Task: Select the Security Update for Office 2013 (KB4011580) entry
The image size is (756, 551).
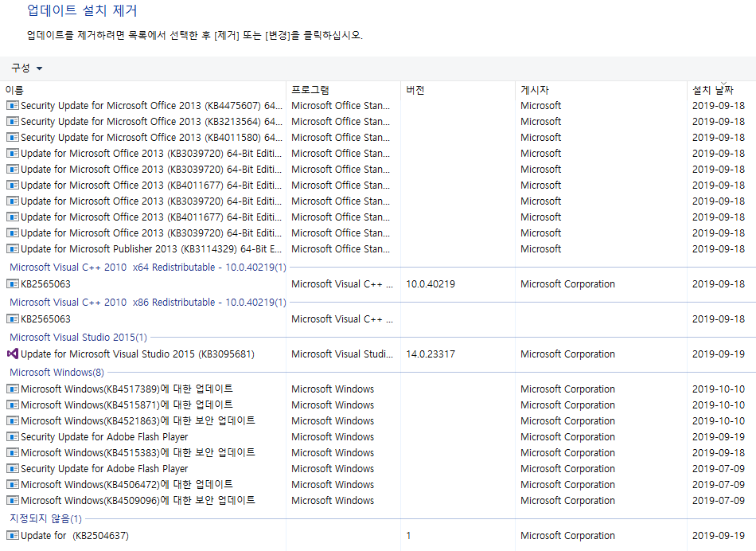Action: [x=151, y=137]
